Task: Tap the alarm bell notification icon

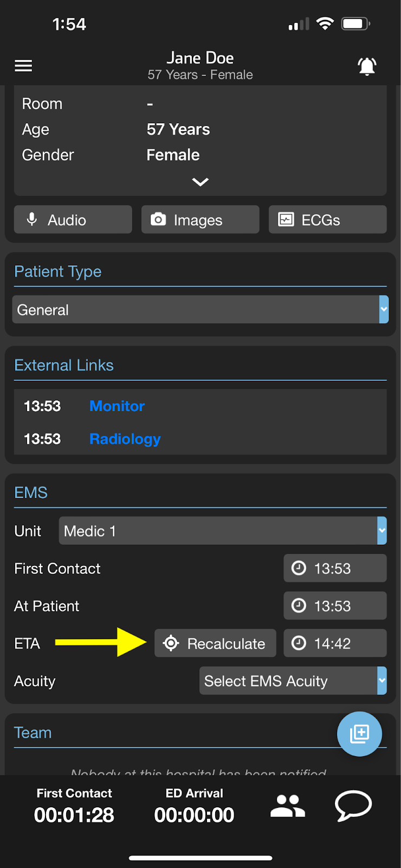Action: click(x=367, y=66)
